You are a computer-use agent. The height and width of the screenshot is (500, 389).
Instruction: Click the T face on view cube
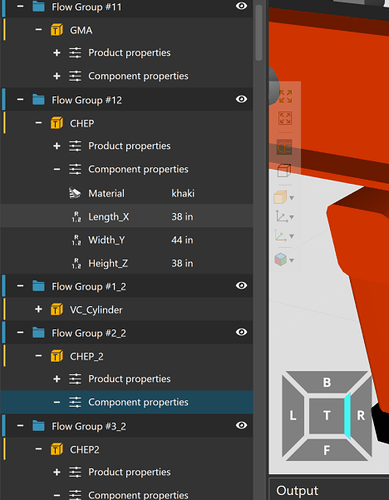(x=327, y=416)
